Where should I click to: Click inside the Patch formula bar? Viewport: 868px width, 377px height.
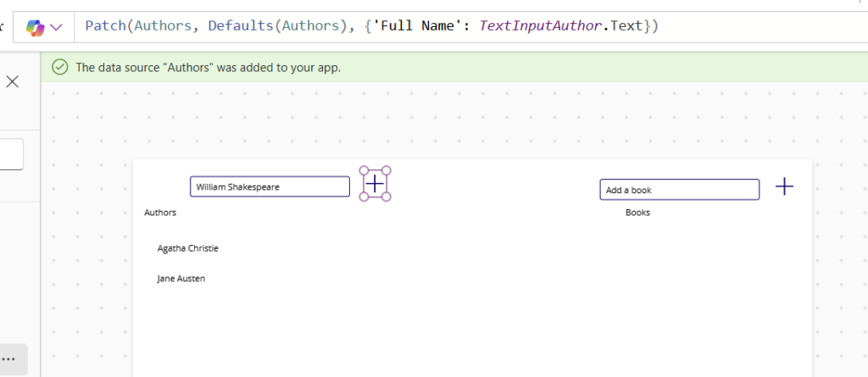pos(470,26)
